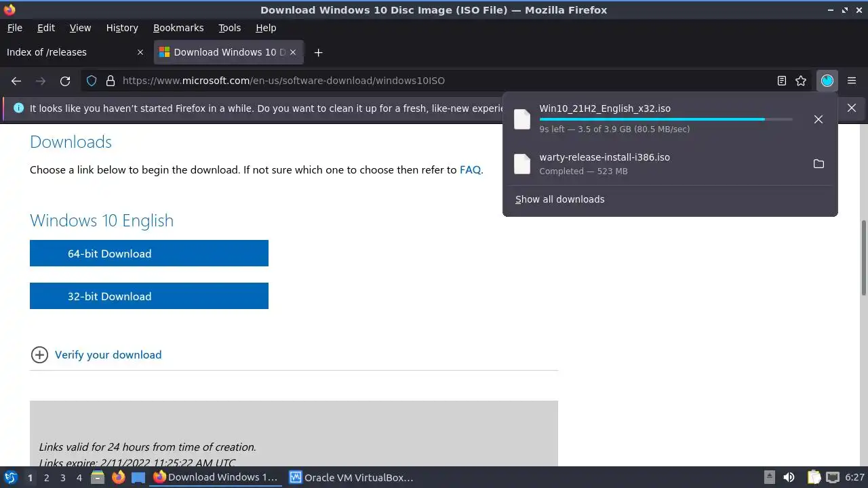Open the LXQt application menu

[x=10, y=477]
